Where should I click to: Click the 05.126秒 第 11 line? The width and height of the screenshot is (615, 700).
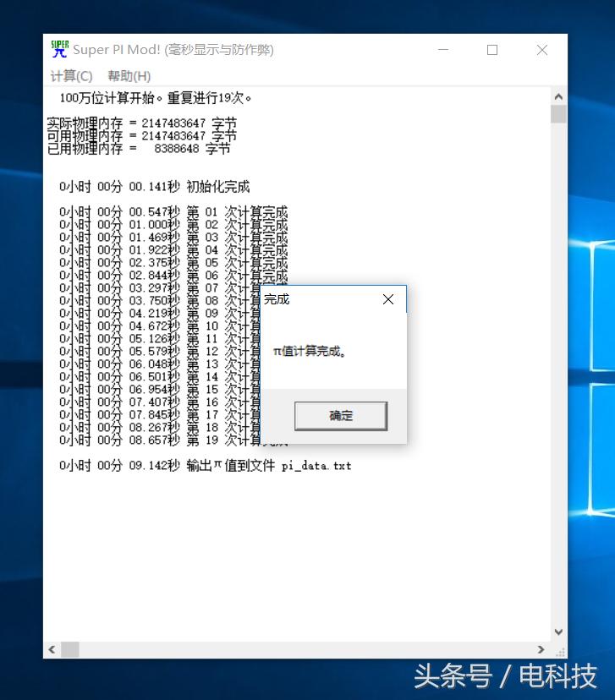159,339
